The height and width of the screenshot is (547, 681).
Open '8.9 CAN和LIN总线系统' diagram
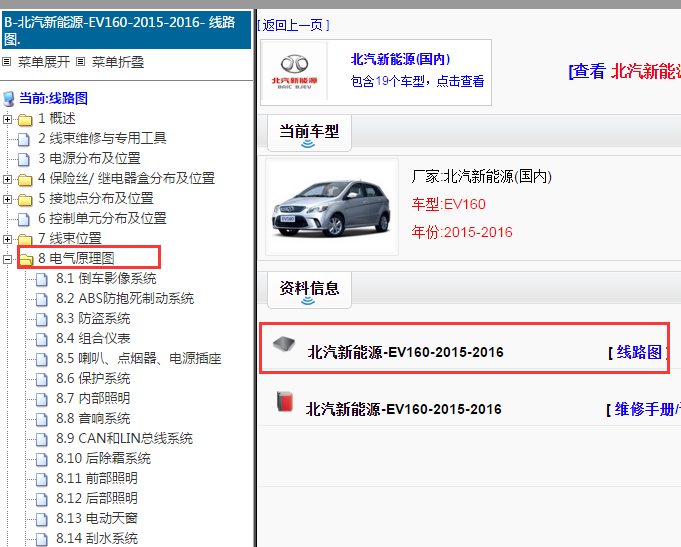point(125,438)
